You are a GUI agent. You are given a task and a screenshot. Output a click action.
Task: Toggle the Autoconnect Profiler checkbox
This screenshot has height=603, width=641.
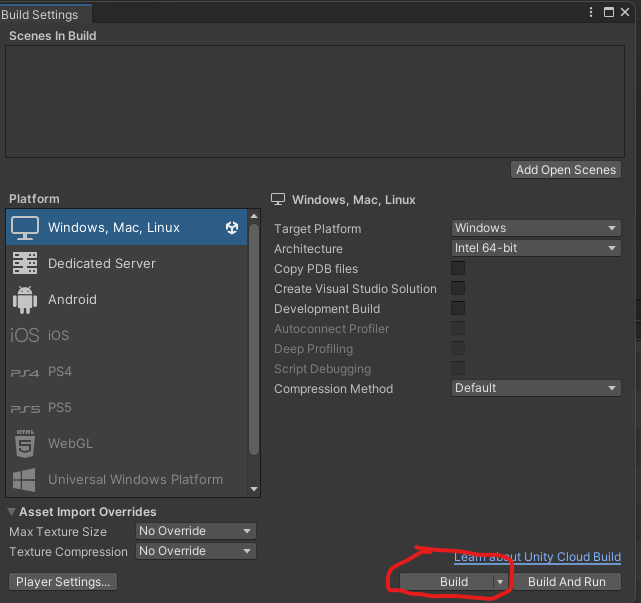[x=458, y=328]
